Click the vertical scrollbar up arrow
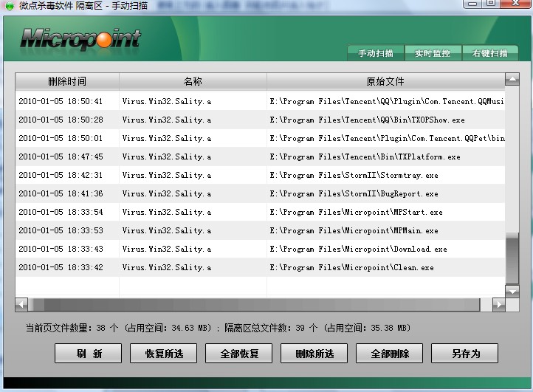533x392 pixels. (512, 80)
